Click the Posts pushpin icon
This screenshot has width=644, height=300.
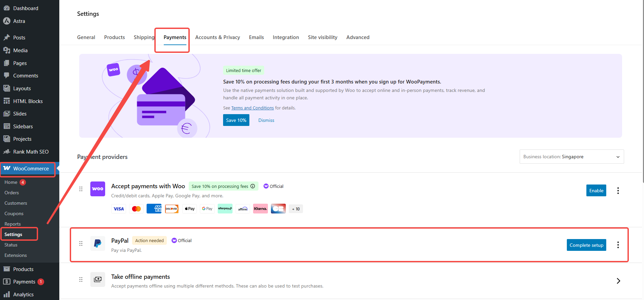(7, 37)
